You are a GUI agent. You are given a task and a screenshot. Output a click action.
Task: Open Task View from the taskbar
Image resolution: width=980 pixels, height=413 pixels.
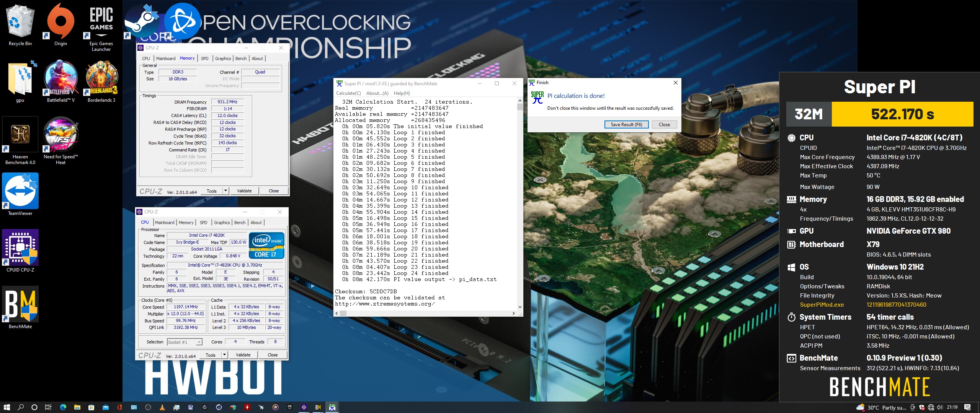tap(48, 407)
